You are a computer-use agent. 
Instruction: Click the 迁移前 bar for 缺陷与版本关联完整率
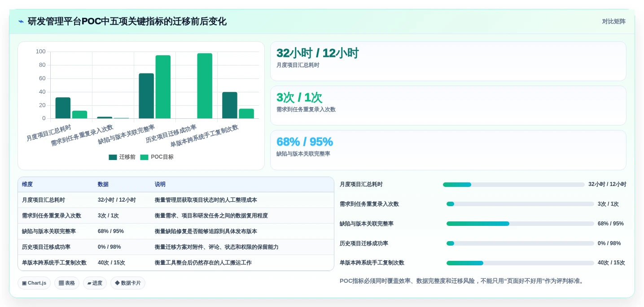point(146,96)
